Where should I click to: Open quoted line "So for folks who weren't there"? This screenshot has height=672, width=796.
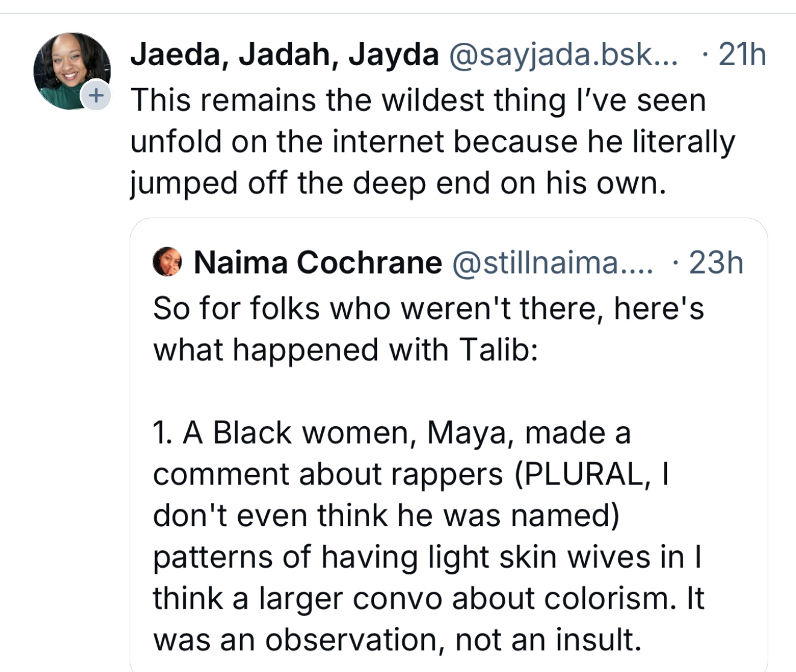(x=428, y=309)
